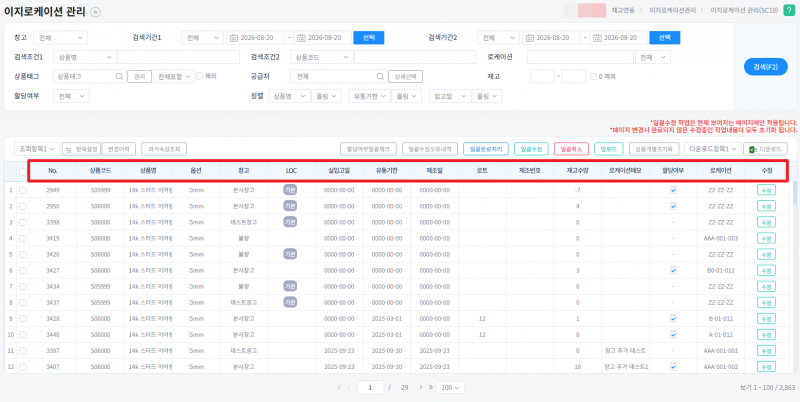Click the 기본 LOC badge in row No. 3398

[290, 222]
